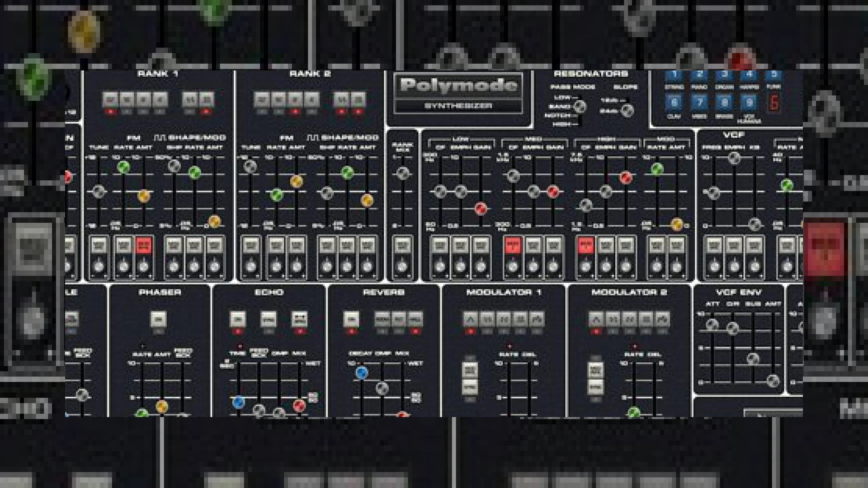Choose the fourth waveform button in Modulator 1
Viewport: 868px width, 488px height.
tap(520, 319)
